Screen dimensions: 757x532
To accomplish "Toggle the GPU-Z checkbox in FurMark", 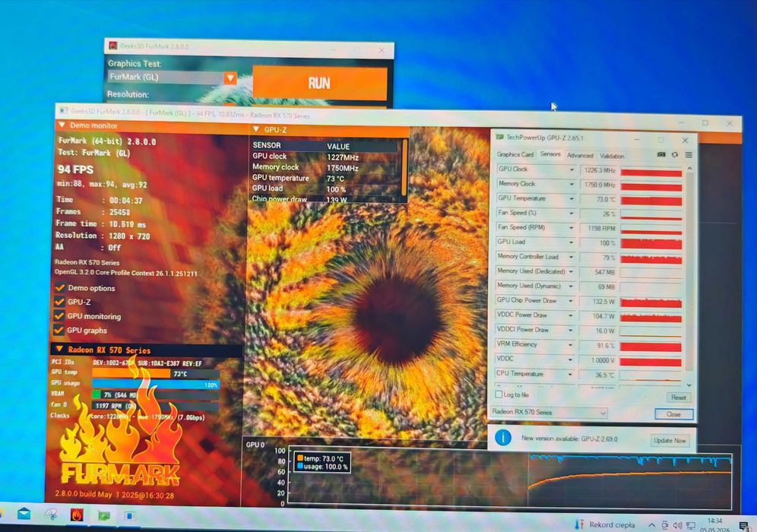I will point(59,301).
